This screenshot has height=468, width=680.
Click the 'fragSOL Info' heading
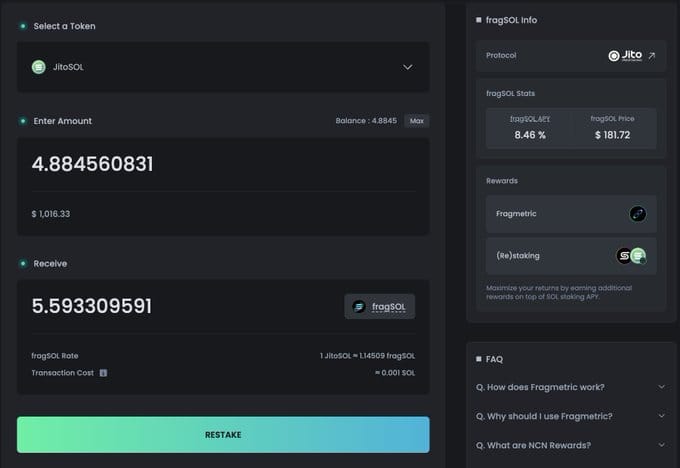click(x=511, y=20)
